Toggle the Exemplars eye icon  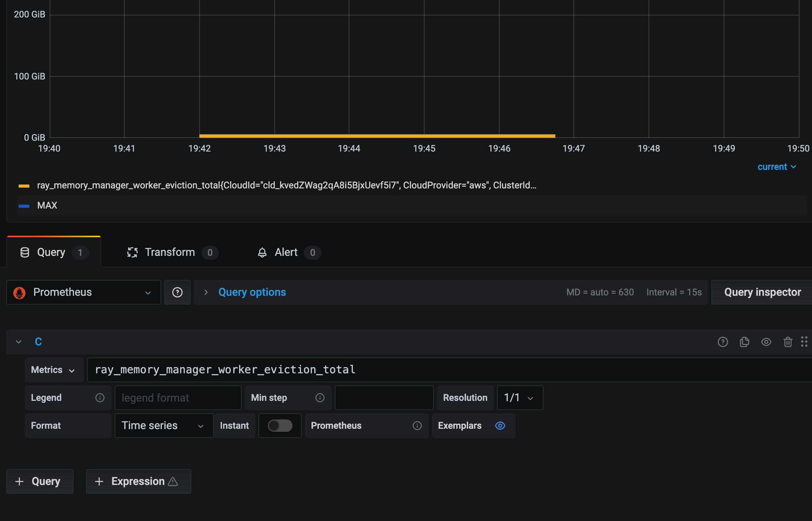[500, 426]
